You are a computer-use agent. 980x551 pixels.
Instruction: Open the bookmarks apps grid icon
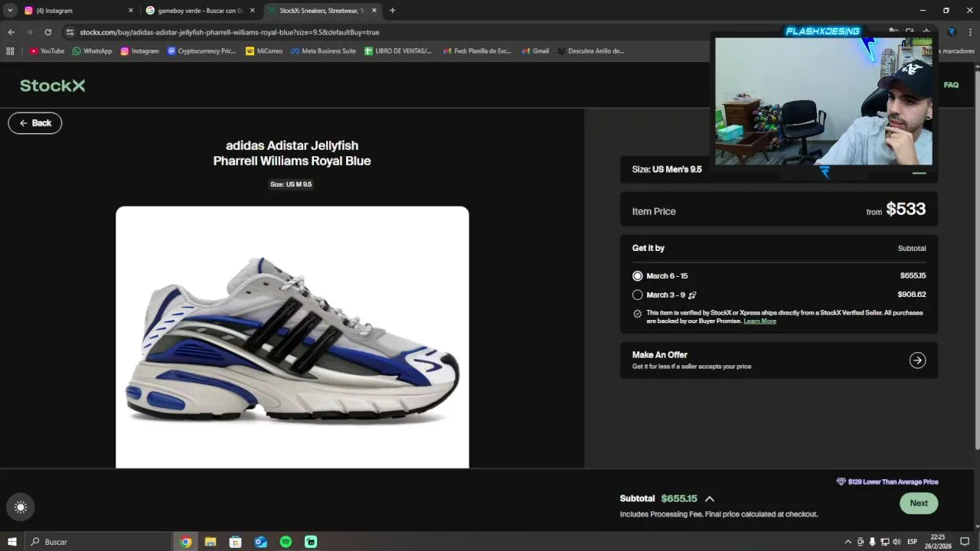pyautogui.click(x=10, y=51)
